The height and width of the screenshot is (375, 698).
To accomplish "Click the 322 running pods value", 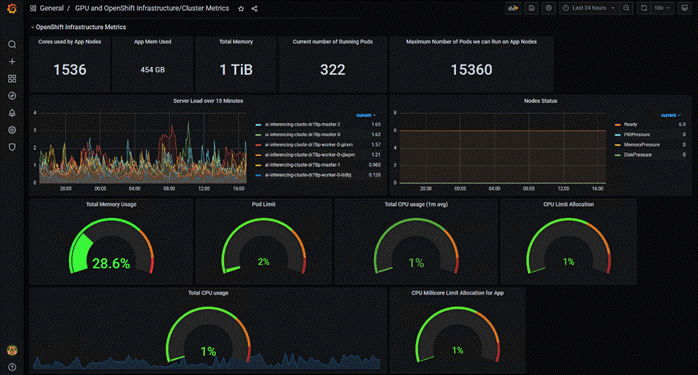I will [333, 70].
